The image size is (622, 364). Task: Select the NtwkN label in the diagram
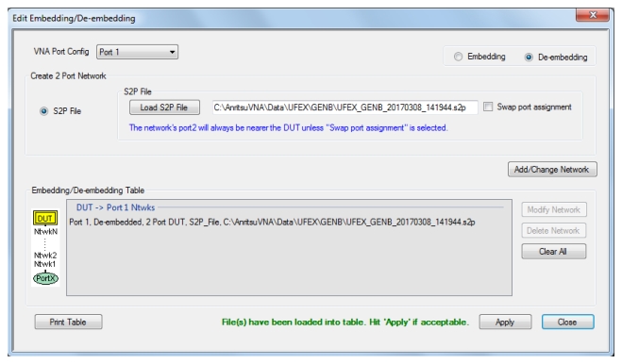click(45, 232)
